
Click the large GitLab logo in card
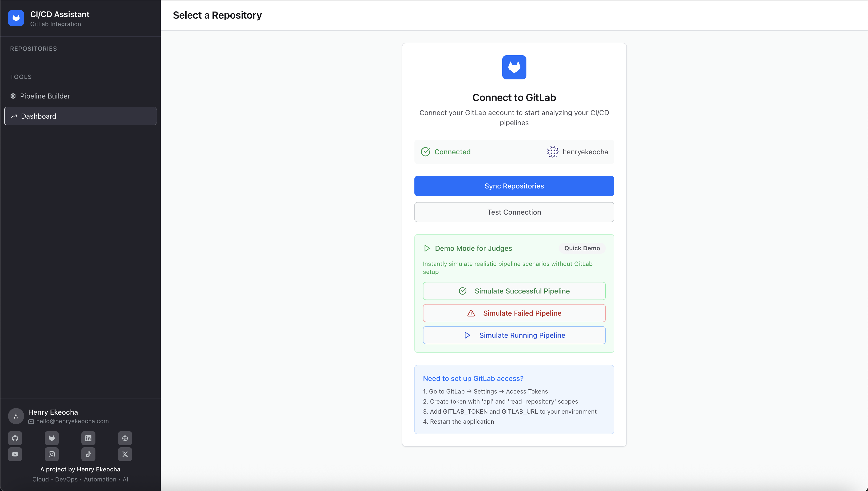click(x=514, y=67)
